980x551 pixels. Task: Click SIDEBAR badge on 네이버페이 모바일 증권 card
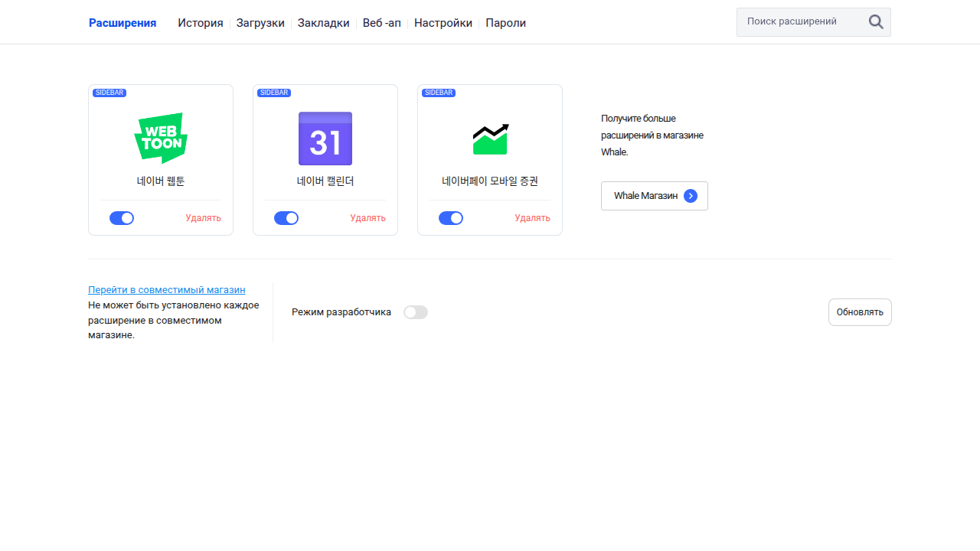439,93
